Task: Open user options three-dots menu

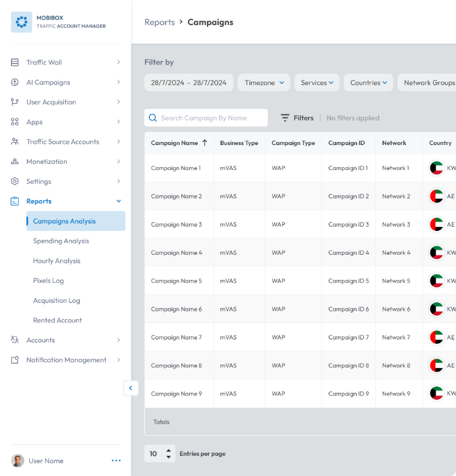Action: tap(116, 461)
